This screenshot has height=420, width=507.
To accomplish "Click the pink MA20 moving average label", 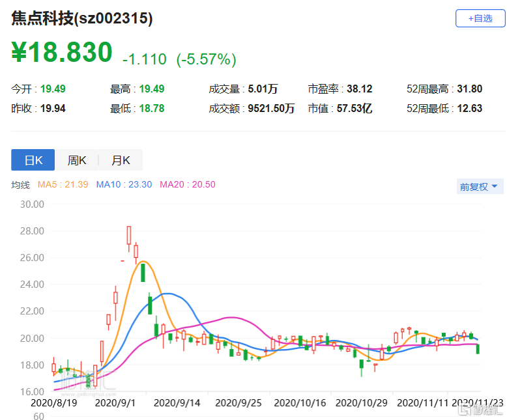I will point(187,185).
